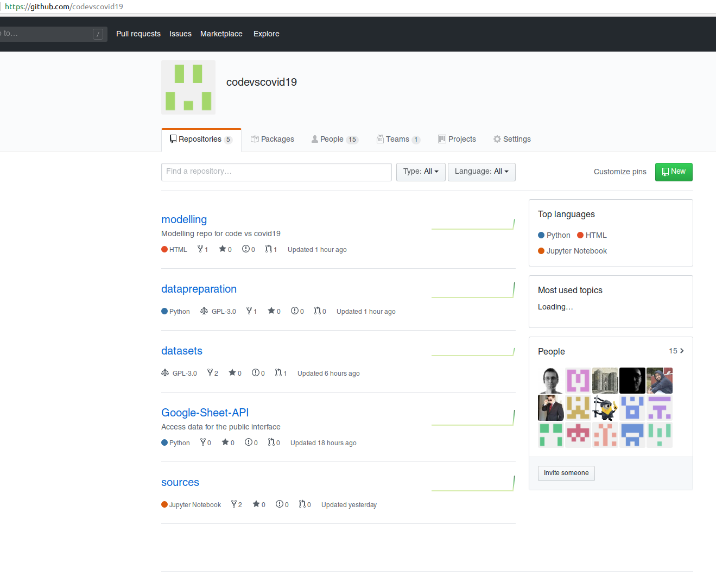Open the issues icon for datapreparation

pyautogui.click(x=295, y=311)
